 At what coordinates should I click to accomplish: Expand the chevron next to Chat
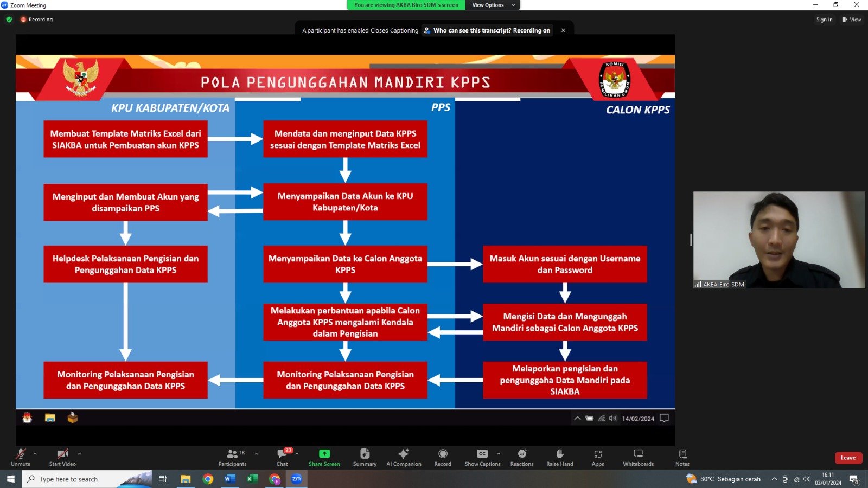(297, 453)
